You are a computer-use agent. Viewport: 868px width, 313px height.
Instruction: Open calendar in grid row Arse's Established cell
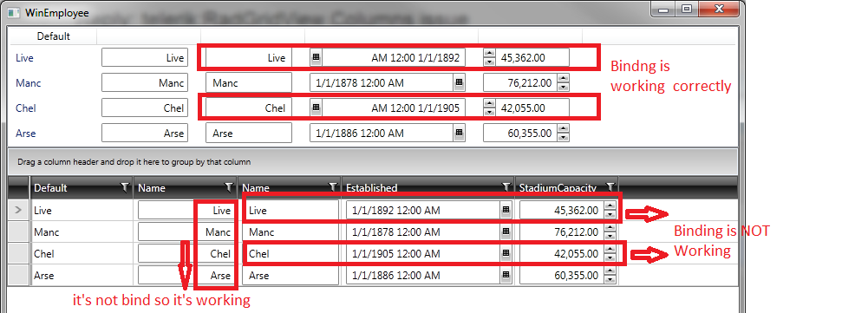pyautogui.click(x=506, y=275)
